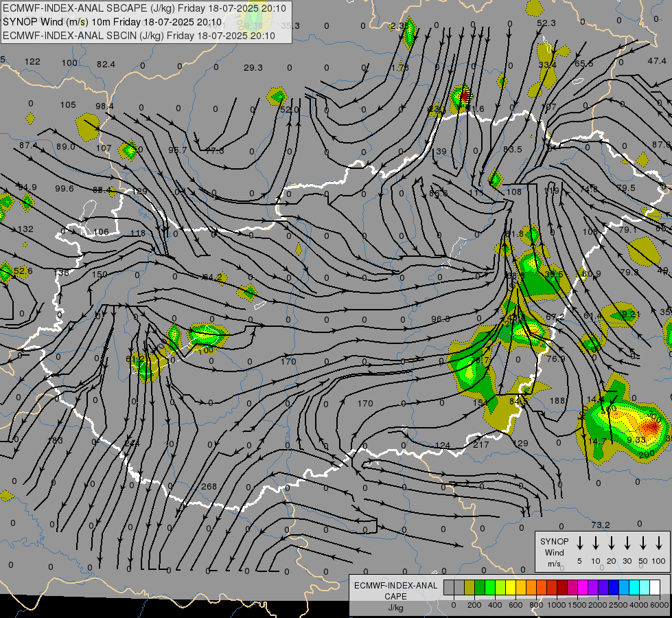Screen dimensions: 672x618
Task: Click the 244 value on the map
Action: click(x=132, y=444)
